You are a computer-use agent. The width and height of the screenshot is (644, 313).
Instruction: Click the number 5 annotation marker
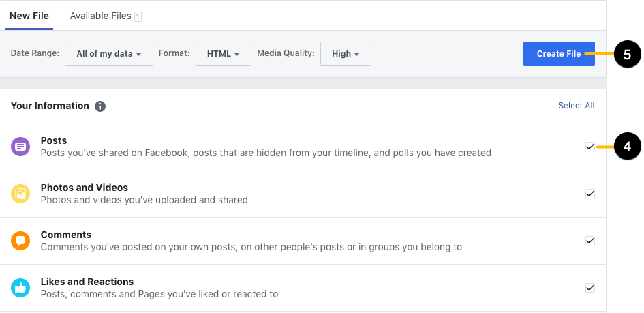[x=627, y=55]
